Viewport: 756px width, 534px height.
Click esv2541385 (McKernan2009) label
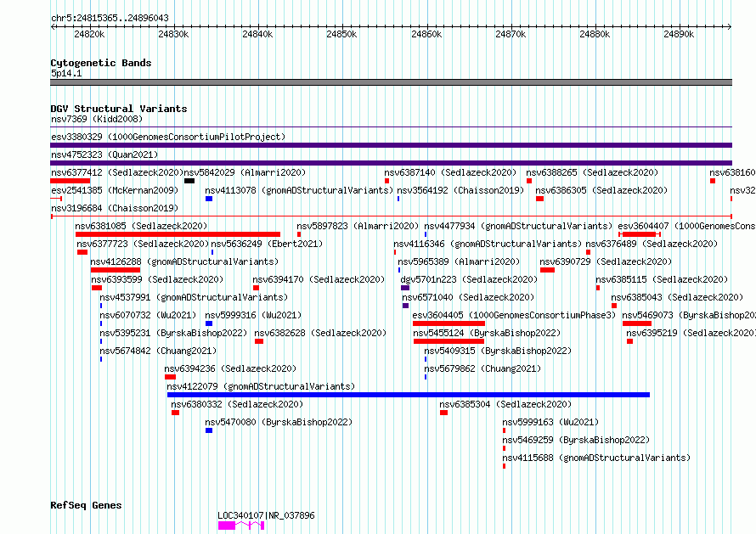tap(115, 190)
